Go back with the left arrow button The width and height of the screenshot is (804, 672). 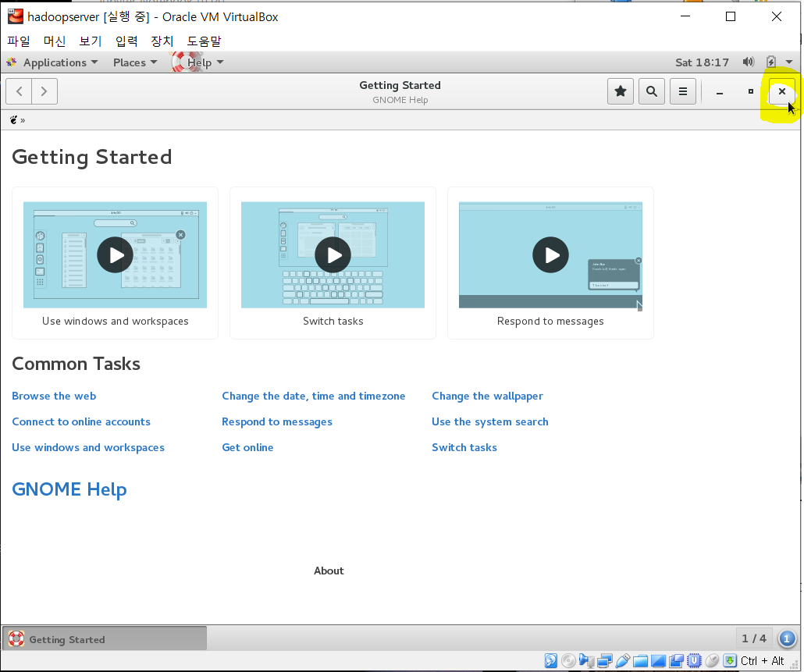click(x=19, y=91)
